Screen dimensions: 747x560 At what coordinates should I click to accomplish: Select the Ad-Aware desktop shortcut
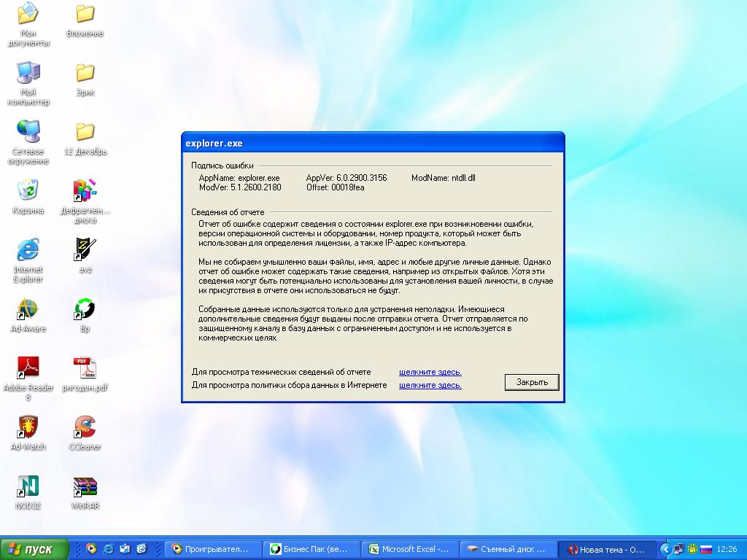click(28, 309)
